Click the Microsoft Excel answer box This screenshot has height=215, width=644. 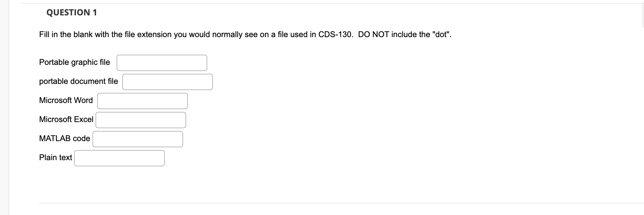141,120
